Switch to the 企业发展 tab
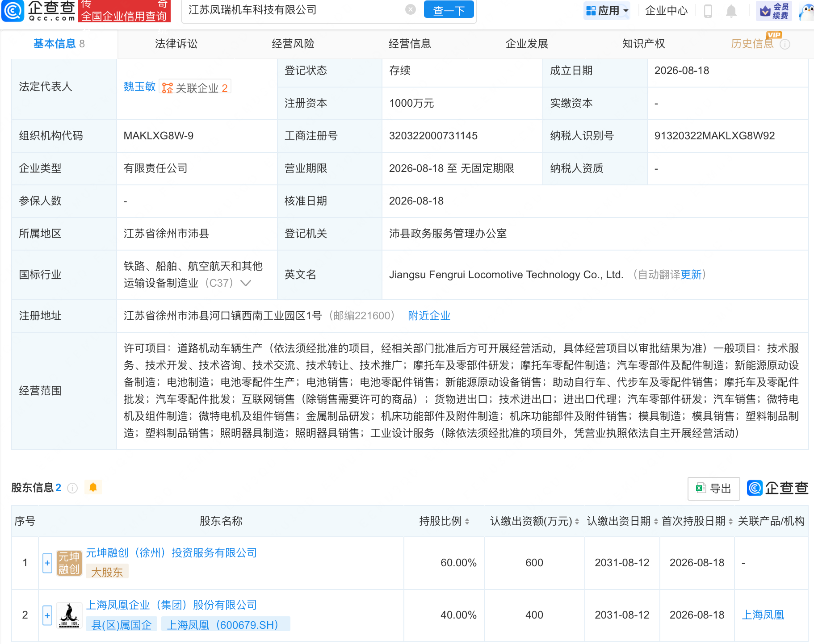 [527, 44]
